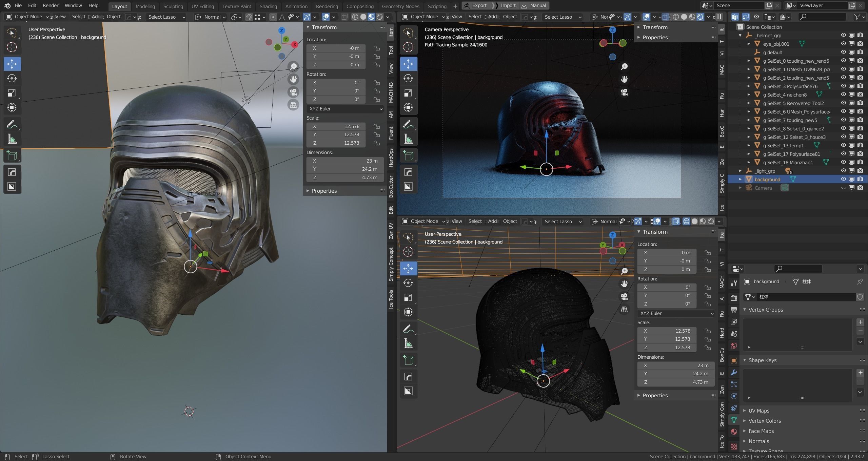Click Scale X value field in left Transform panel
Screen dimensions: 868x461
coord(336,126)
